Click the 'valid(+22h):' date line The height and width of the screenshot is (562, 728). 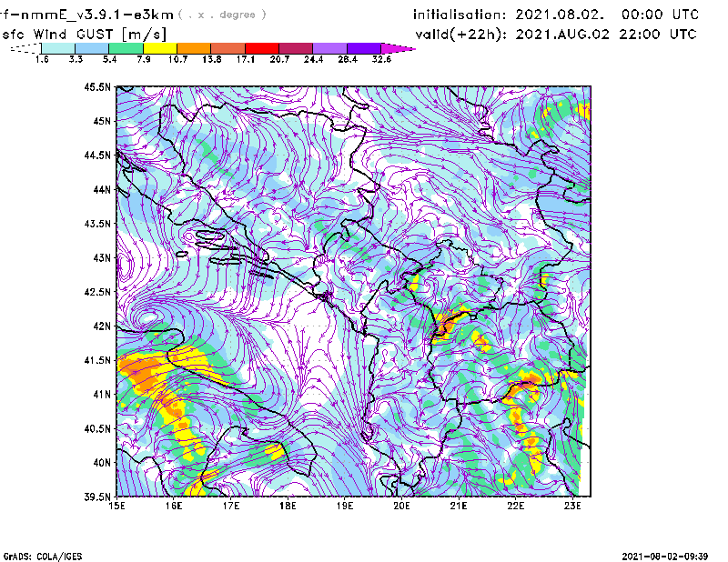click(556, 35)
